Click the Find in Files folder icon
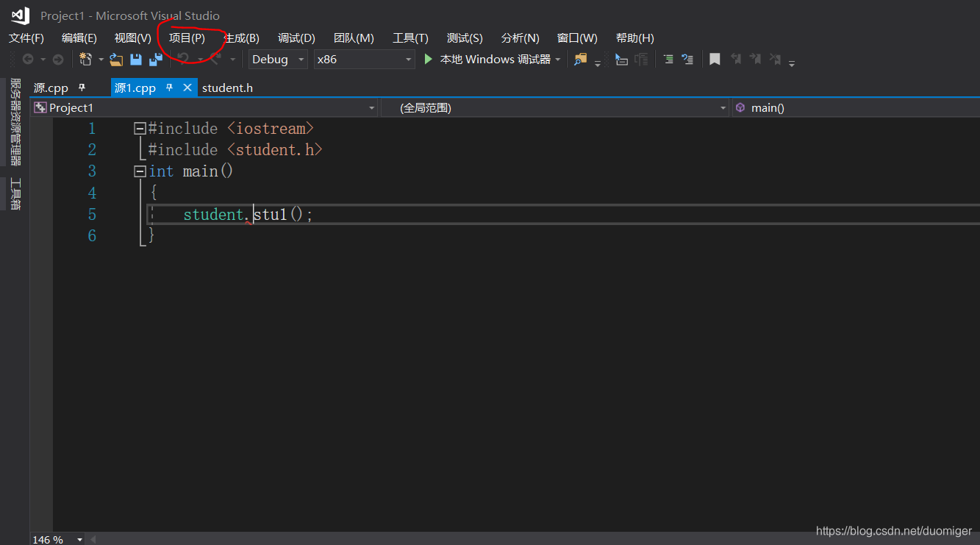 click(581, 60)
